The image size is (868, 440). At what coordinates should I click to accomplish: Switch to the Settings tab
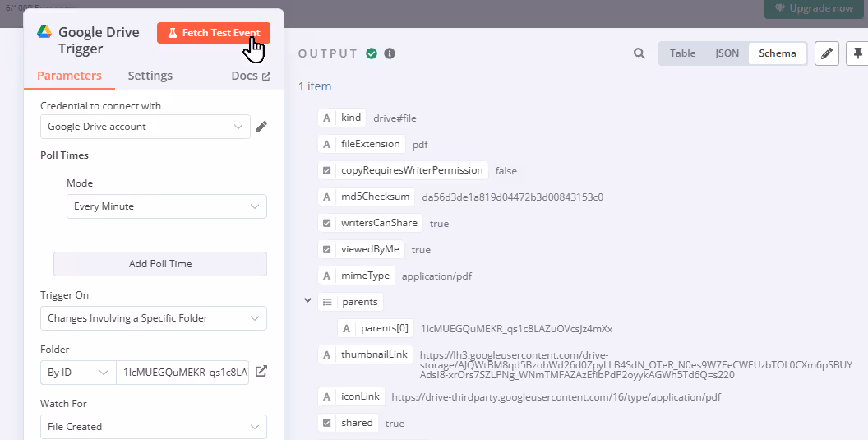click(150, 76)
